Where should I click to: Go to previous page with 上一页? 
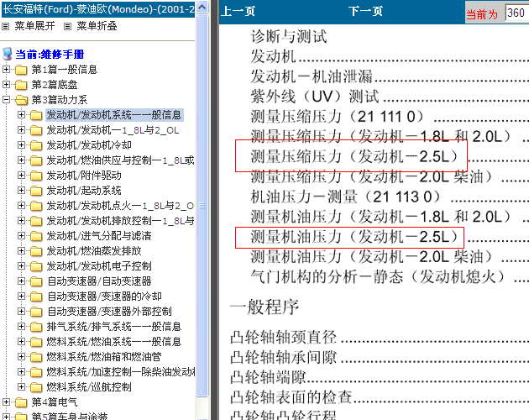(x=238, y=12)
